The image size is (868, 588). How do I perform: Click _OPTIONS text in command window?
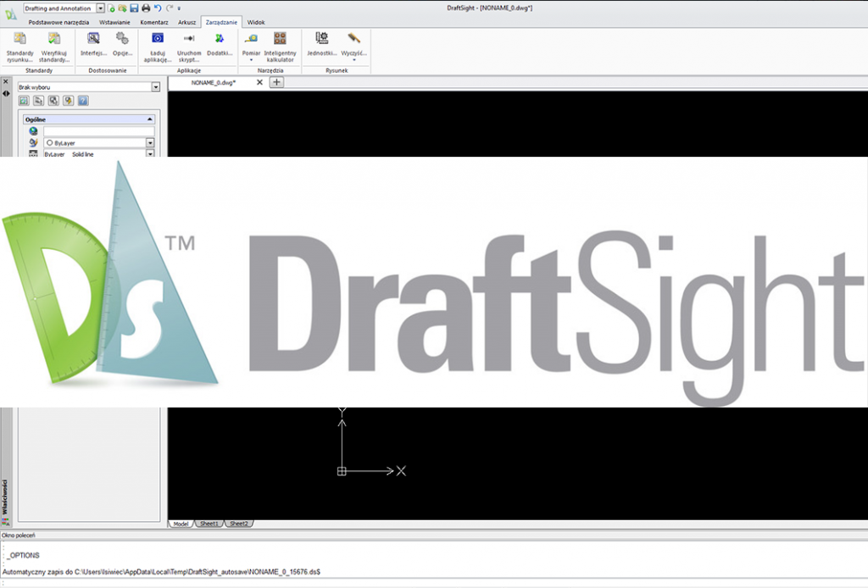coord(23,555)
